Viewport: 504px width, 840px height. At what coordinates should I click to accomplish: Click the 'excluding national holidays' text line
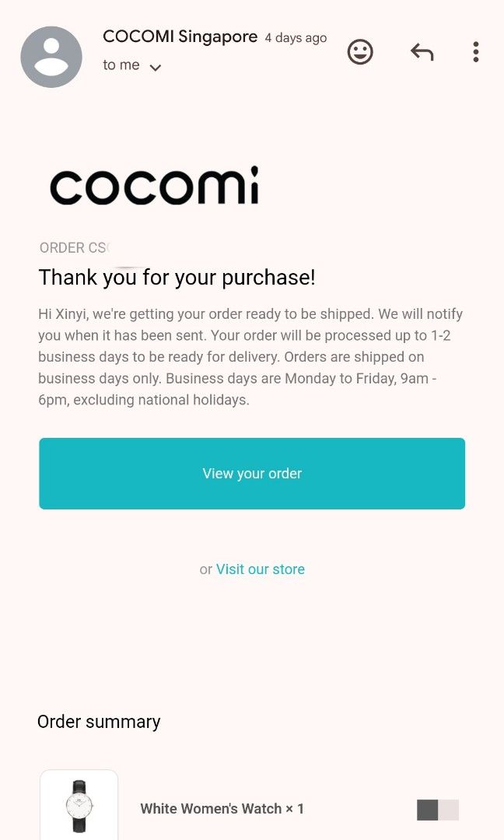[x=144, y=400]
